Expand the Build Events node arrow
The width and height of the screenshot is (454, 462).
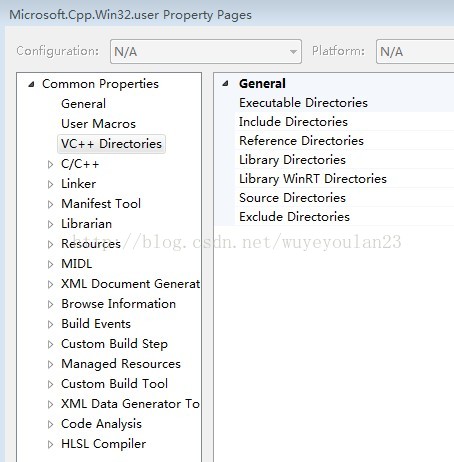50,324
